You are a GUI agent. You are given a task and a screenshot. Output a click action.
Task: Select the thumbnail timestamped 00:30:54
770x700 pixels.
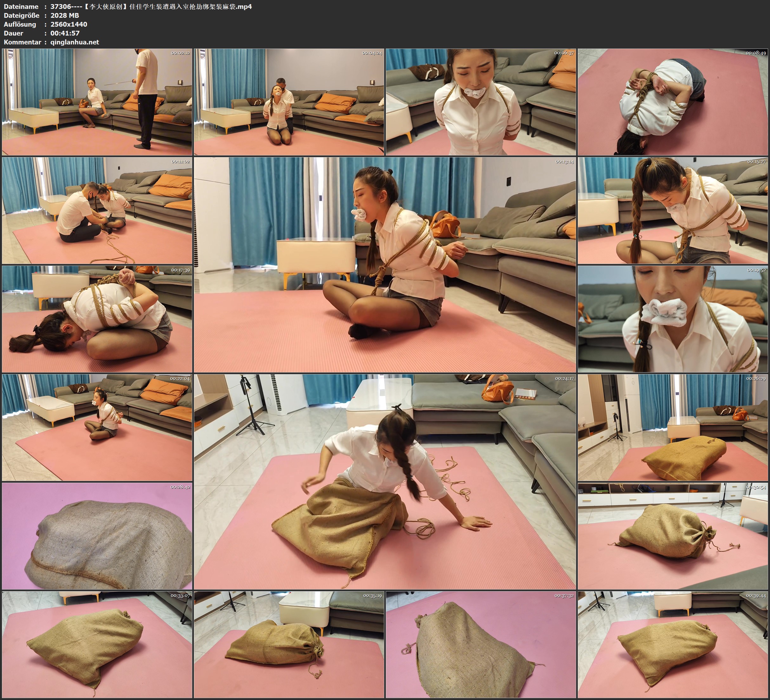[x=673, y=536]
